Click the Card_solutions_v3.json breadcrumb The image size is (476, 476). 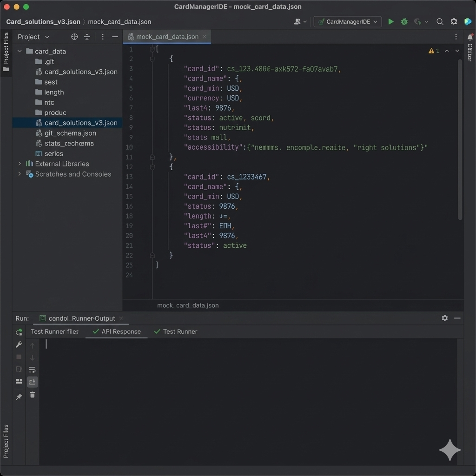pyautogui.click(x=43, y=21)
